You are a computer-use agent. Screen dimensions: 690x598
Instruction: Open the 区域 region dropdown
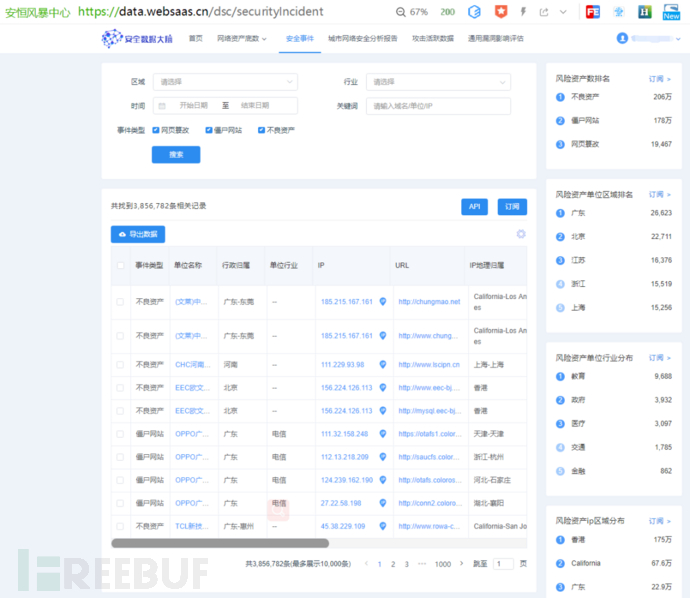click(x=225, y=82)
